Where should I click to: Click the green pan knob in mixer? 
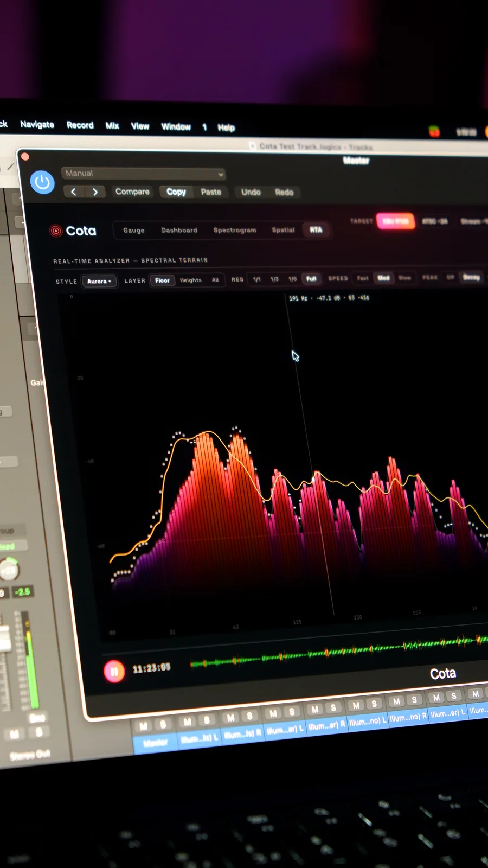[x=8, y=570]
